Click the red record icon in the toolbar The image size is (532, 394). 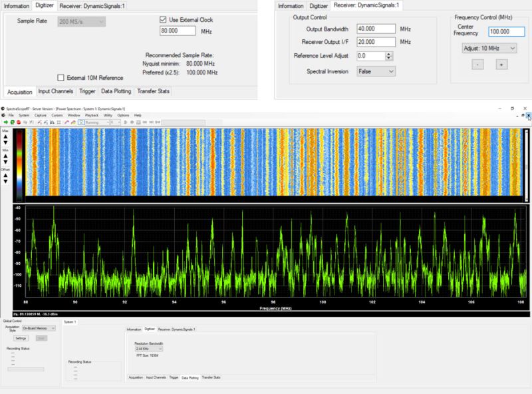(19, 122)
